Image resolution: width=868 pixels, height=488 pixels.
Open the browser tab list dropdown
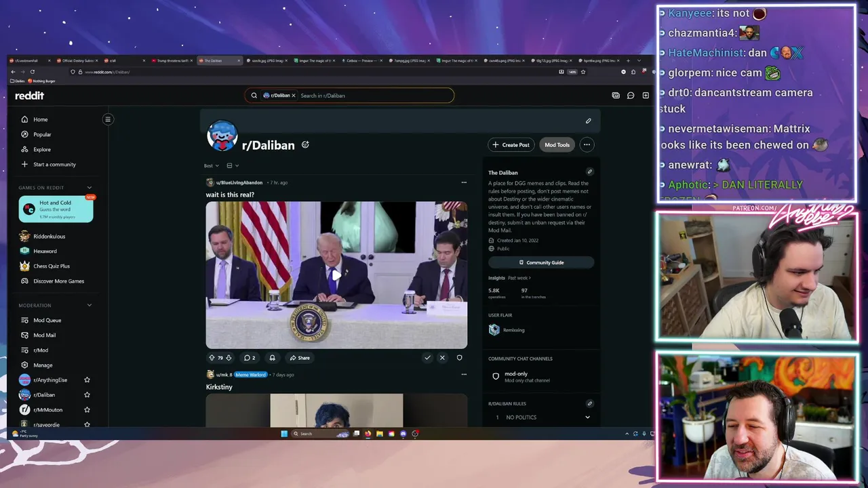pyautogui.click(x=639, y=60)
